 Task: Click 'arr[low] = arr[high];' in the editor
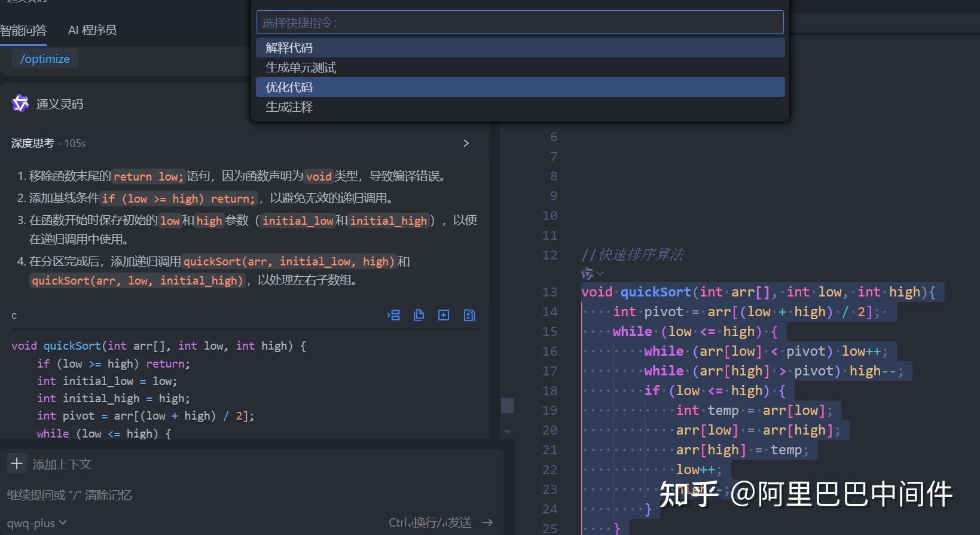point(758,430)
